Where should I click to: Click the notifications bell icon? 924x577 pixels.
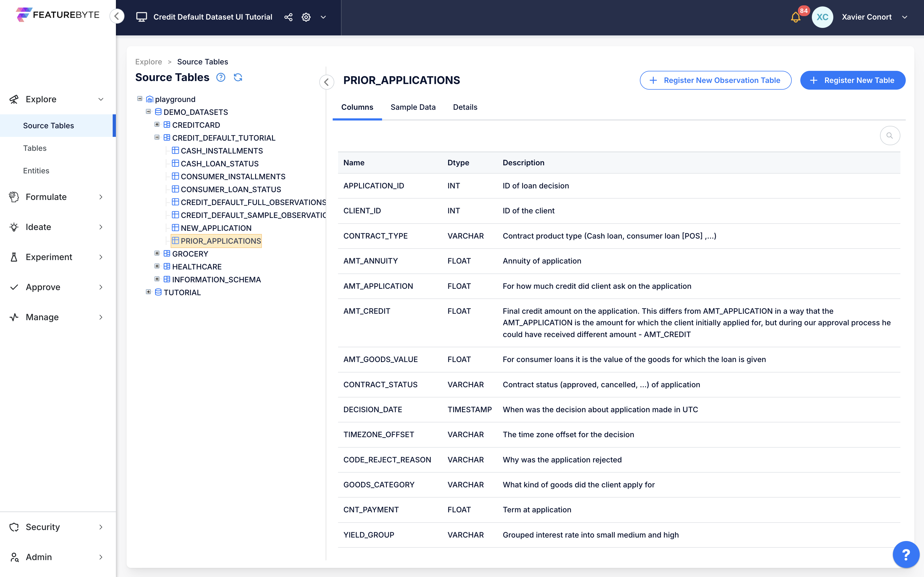(x=795, y=17)
